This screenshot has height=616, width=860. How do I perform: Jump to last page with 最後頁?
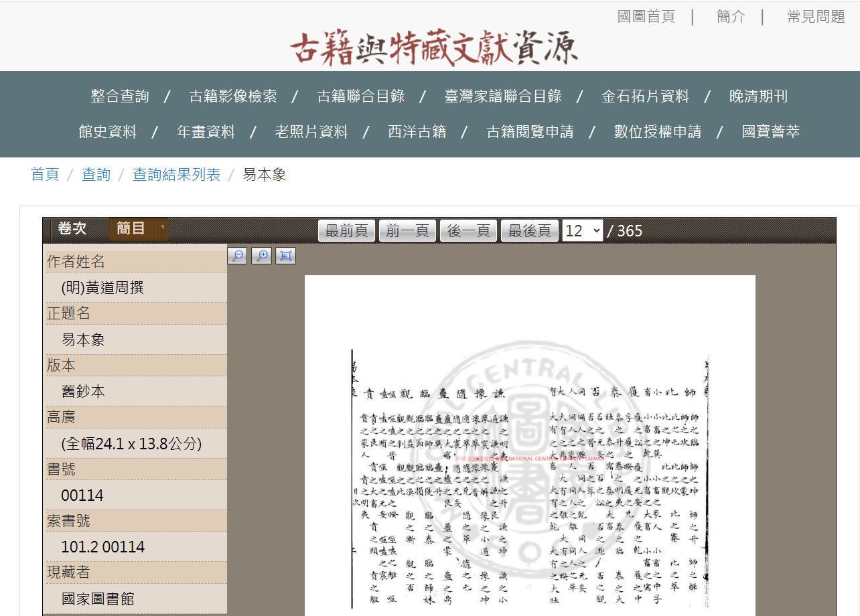click(529, 231)
